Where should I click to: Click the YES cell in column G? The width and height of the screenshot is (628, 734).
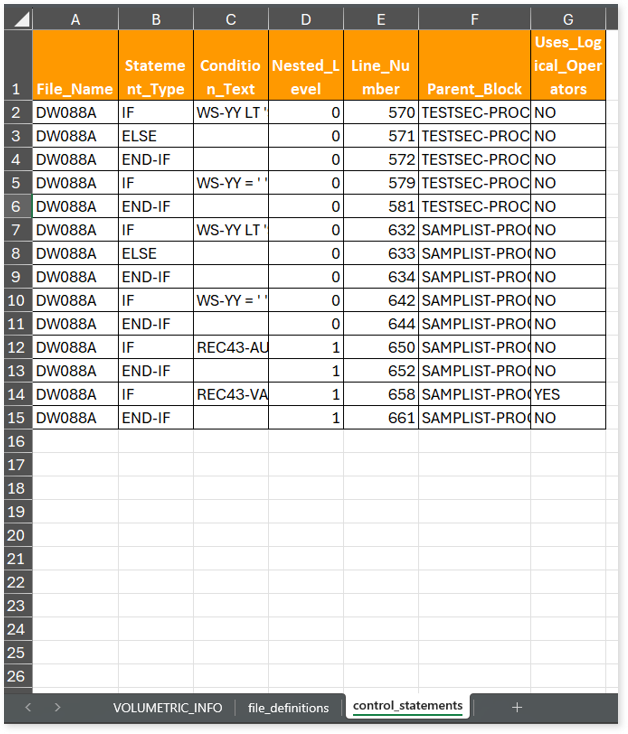click(567, 394)
